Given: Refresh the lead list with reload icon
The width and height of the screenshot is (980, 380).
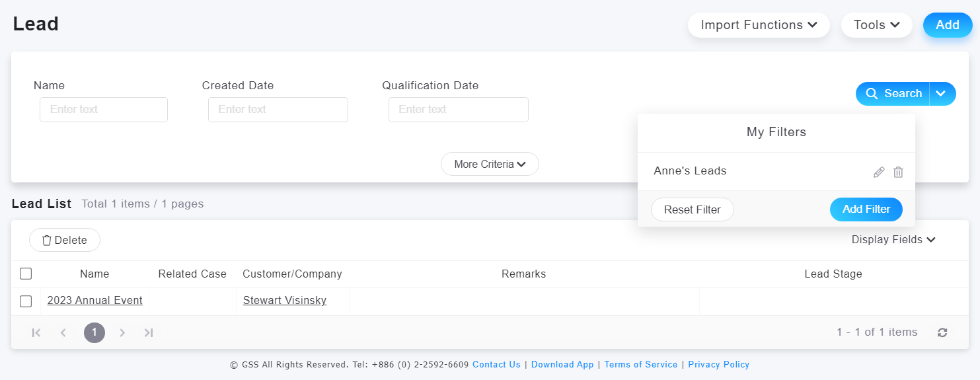Looking at the screenshot, I should (942, 332).
